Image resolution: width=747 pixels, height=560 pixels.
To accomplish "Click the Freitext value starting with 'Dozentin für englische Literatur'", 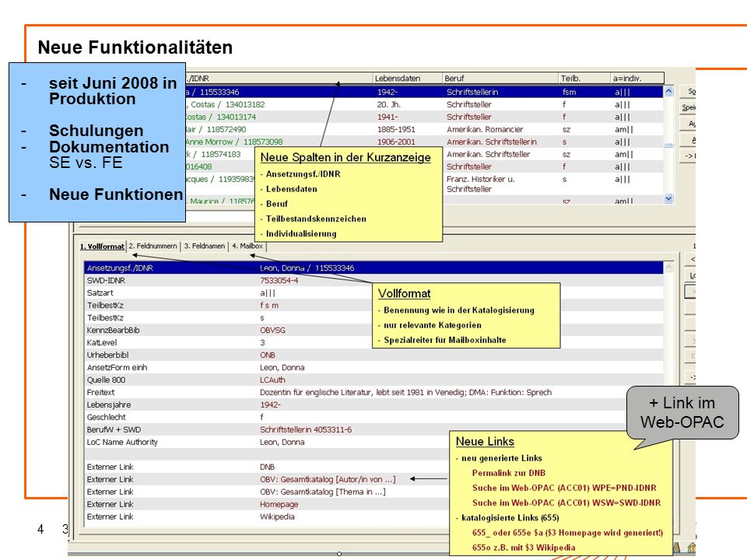I will pos(405,392).
